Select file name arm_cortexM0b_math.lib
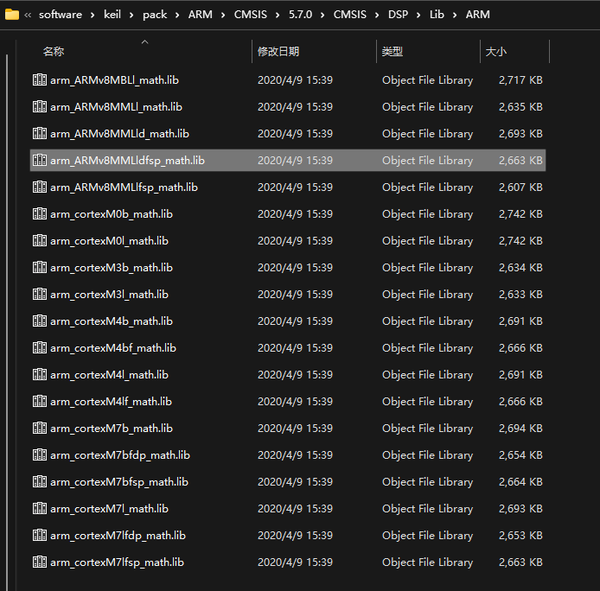Screen dimensions: 600x591 (x=111, y=214)
